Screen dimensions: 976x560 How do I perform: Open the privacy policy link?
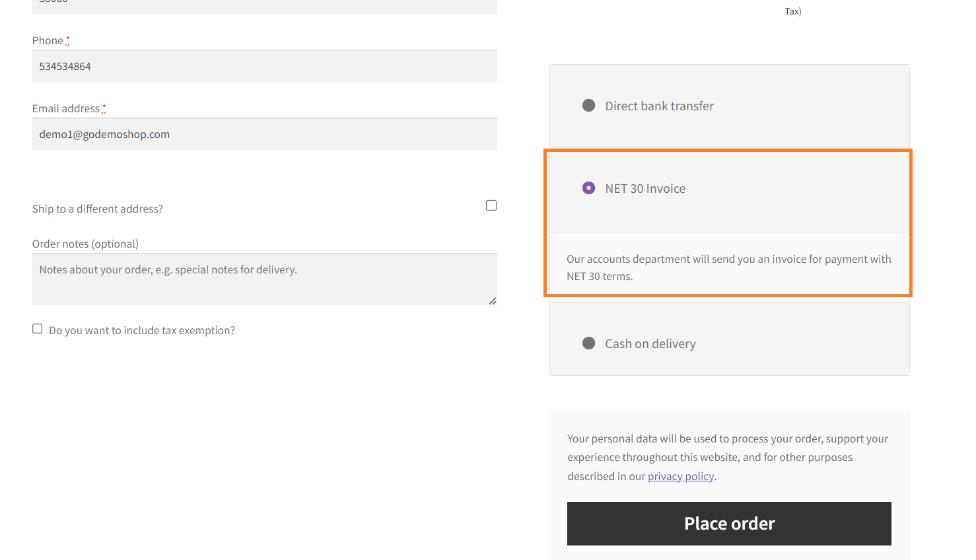pyautogui.click(x=681, y=476)
